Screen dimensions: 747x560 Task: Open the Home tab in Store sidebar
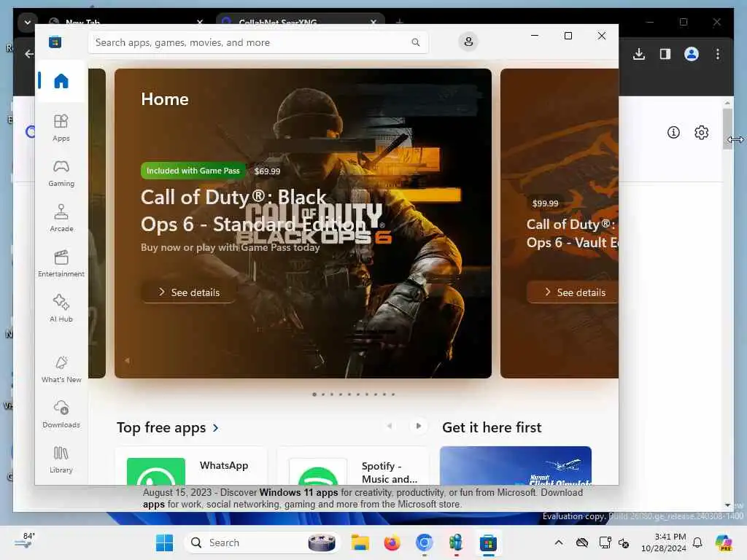(61, 81)
